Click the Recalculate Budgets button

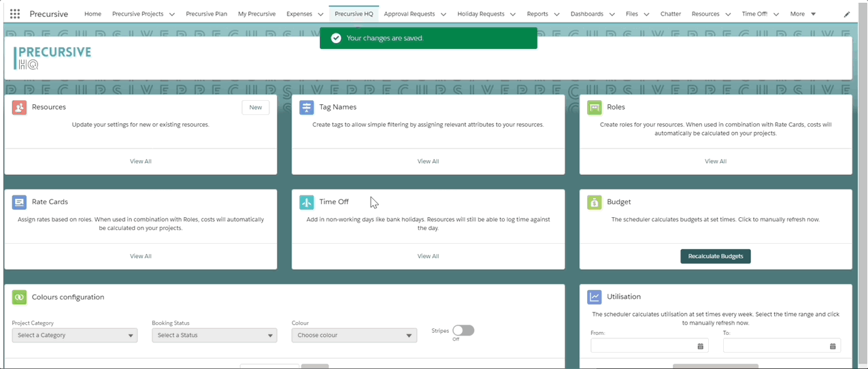pos(716,256)
